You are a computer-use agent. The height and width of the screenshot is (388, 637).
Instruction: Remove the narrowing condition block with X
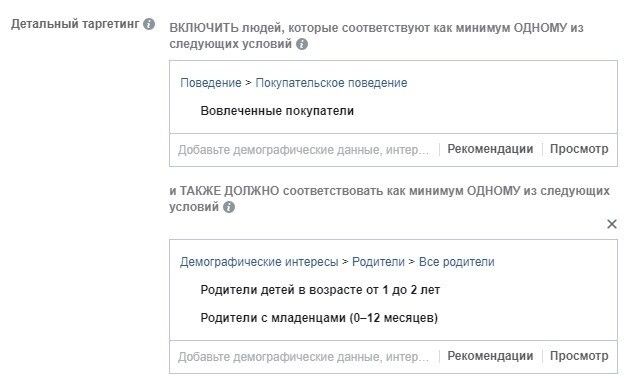611,224
